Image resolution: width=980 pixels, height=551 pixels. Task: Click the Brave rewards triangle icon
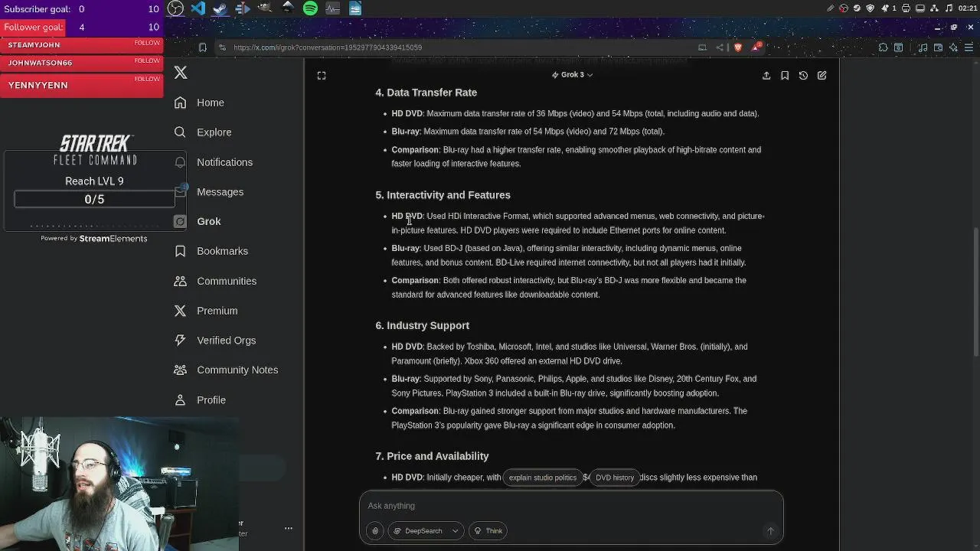tap(756, 47)
